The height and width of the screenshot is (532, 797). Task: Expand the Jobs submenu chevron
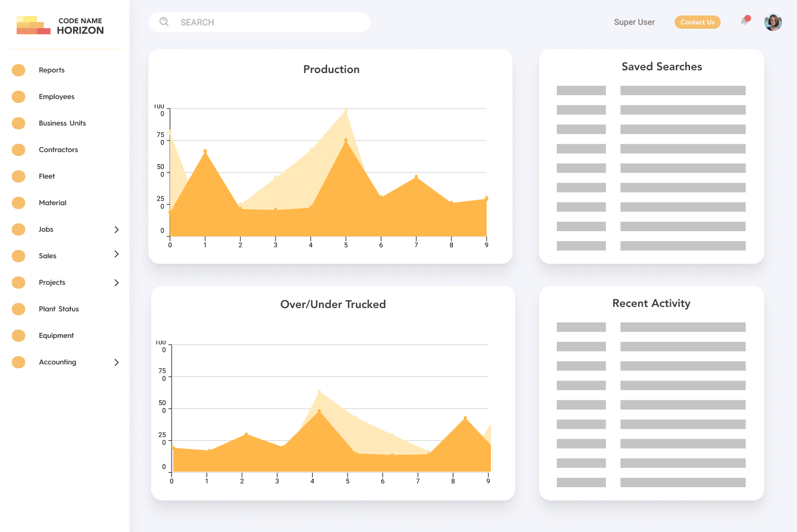(116, 230)
